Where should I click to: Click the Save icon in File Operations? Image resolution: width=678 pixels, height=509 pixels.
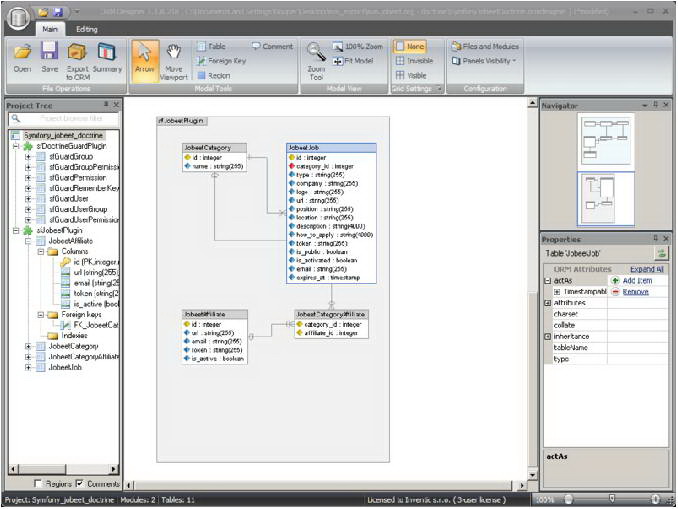(x=49, y=55)
